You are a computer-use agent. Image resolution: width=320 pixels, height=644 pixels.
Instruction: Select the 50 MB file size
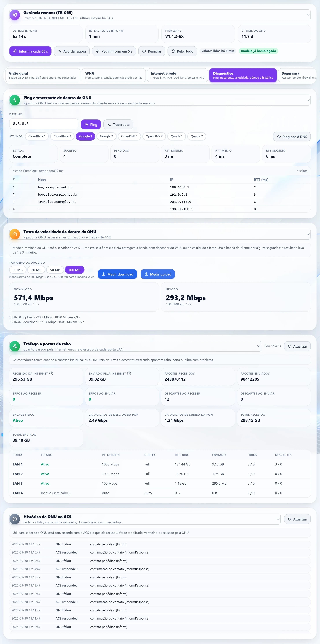tap(55, 270)
